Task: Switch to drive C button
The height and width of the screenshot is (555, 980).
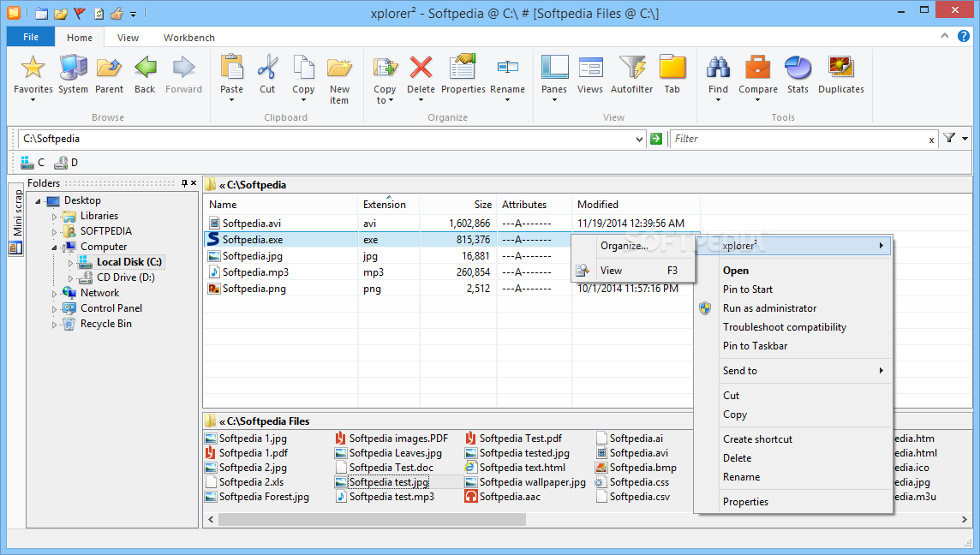Action: click(33, 163)
